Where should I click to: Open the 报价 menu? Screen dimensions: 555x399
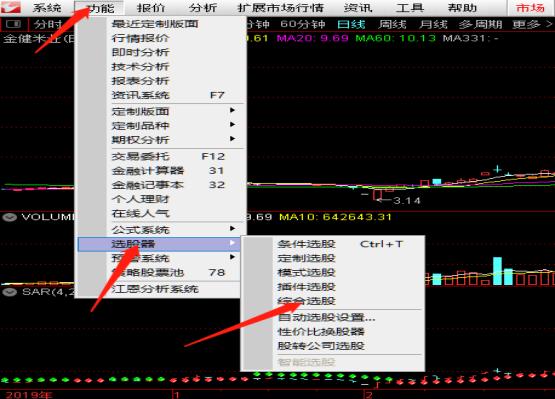coord(151,8)
